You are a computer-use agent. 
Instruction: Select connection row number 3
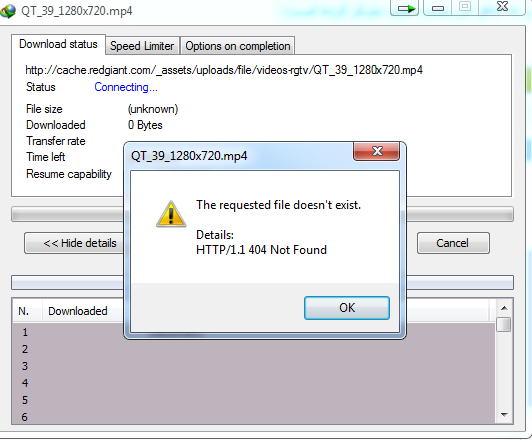(x=254, y=366)
